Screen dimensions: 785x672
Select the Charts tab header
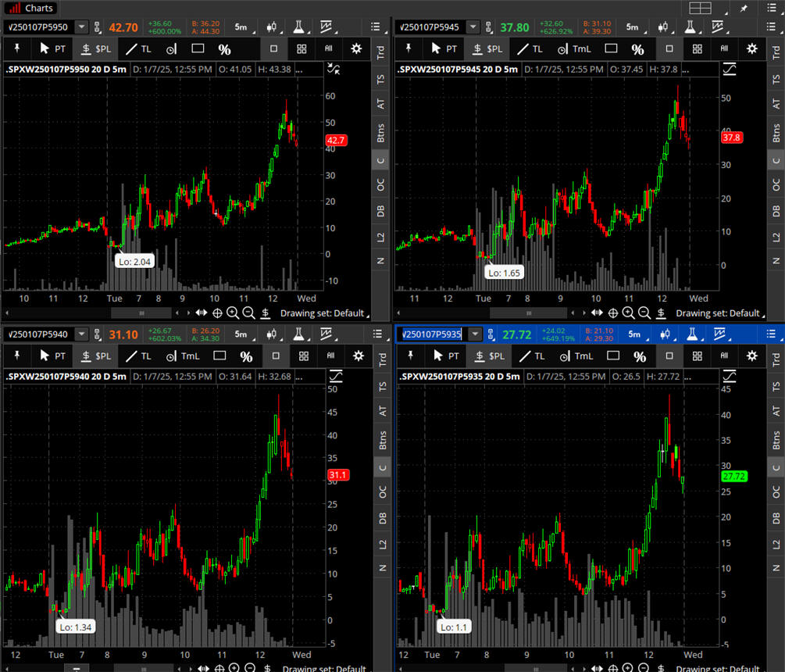tap(31, 8)
